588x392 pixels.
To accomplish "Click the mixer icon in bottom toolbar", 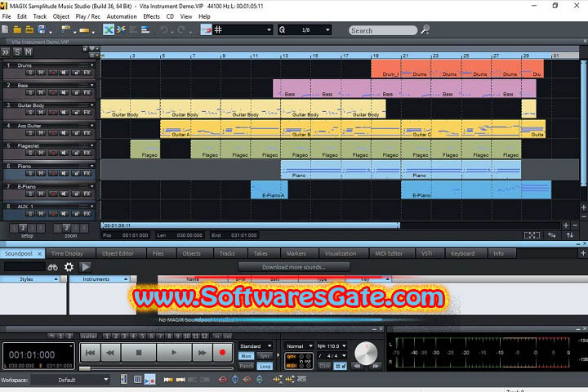I will pos(124,380).
